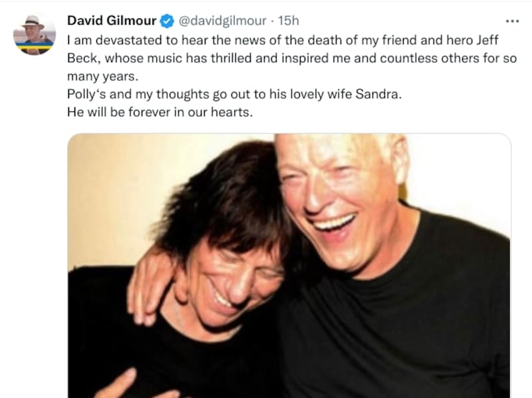Click the white hat in the avatar
The height and width of the screenshot is (398, 532).
pos(33,22)
